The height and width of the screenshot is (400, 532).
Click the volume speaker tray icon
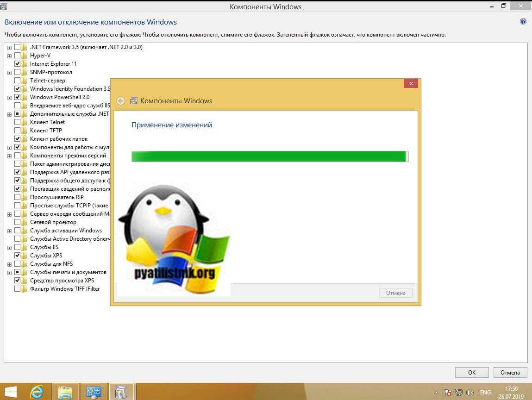coord(470,393)
